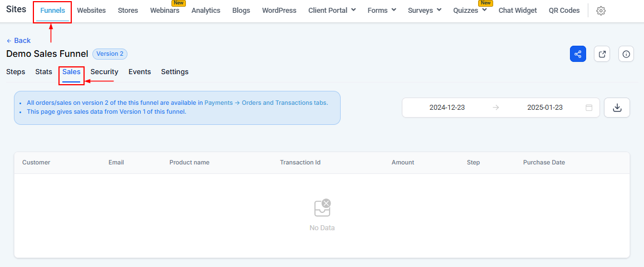Click the No Data empty inbox icon
The width and height of the screenshot is (644, 267).
click(x=322, y=208)
